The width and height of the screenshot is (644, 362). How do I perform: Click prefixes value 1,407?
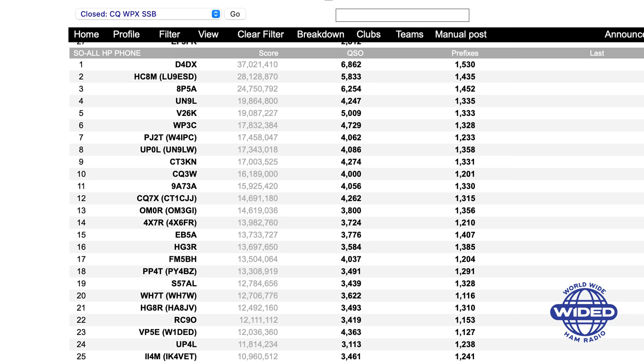[465, 235]
